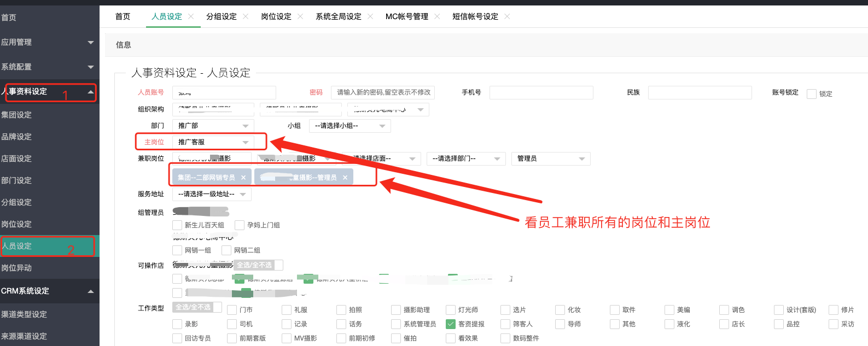868x346 pixels.
Task: Remove the 集团--二部网销专员 tag
Action: (x=243, y=178)
